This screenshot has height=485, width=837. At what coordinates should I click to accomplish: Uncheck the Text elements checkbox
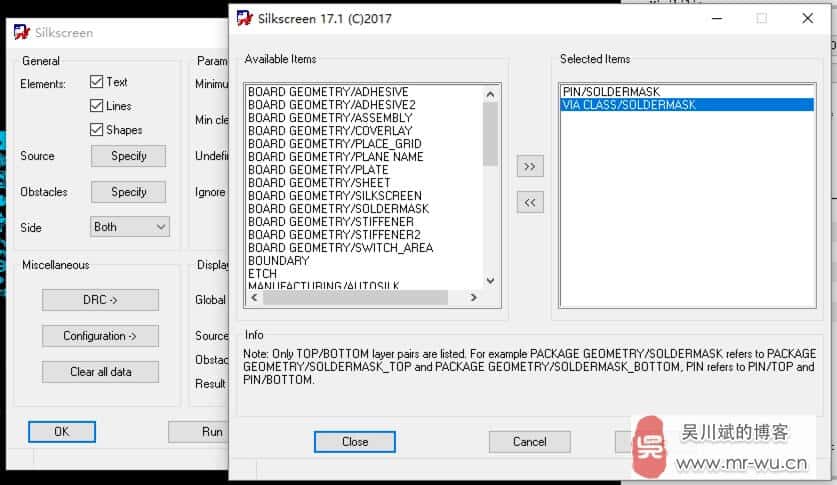coord(97,82)
